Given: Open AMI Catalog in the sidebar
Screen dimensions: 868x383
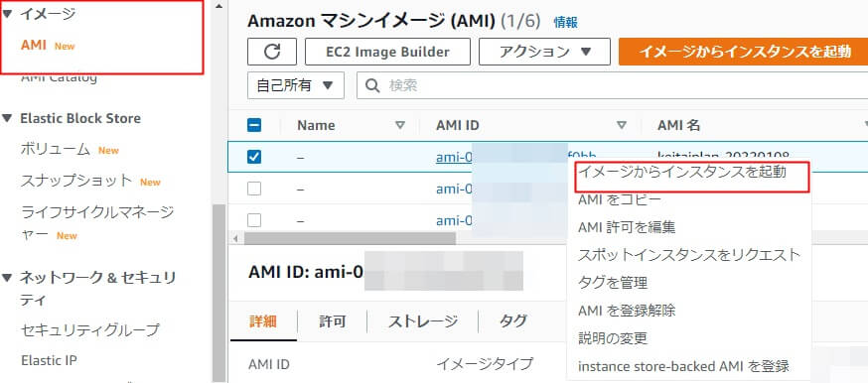Looking at the screenshot, I should (59, 78).
